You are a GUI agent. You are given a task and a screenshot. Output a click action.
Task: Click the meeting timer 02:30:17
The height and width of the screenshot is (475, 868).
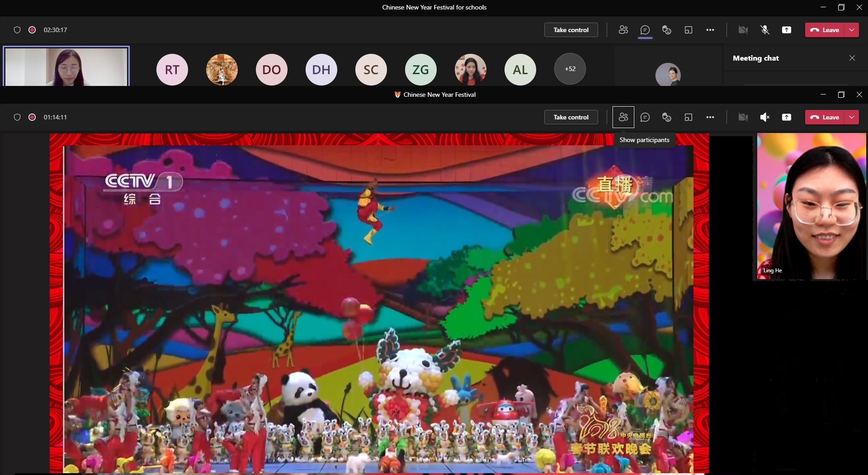(x=55, y=30)
